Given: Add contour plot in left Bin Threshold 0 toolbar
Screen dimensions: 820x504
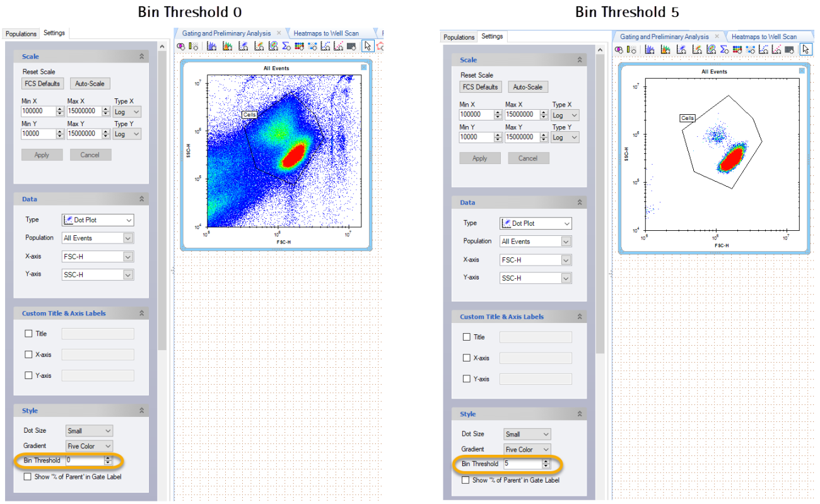Looking at the screenshot, I should (x=273, y=46).
